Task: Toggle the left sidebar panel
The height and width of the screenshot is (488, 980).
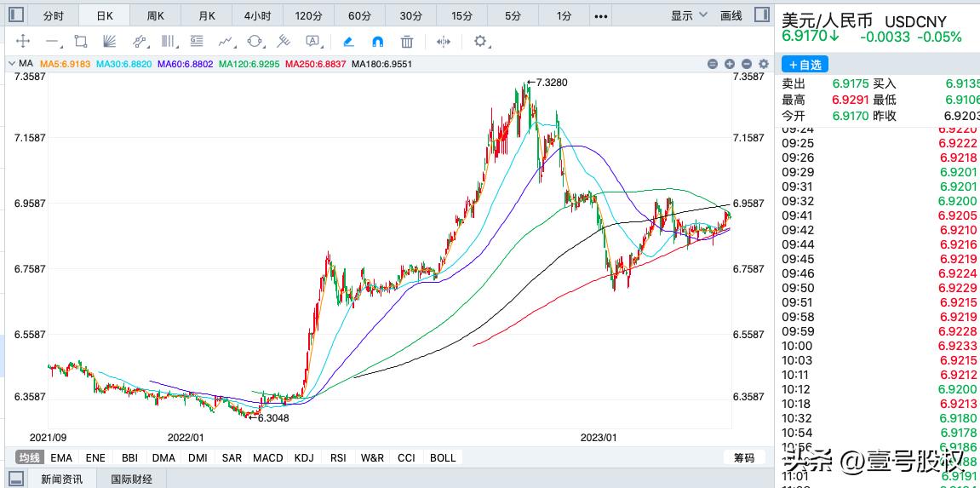Action: coord(16,15)
